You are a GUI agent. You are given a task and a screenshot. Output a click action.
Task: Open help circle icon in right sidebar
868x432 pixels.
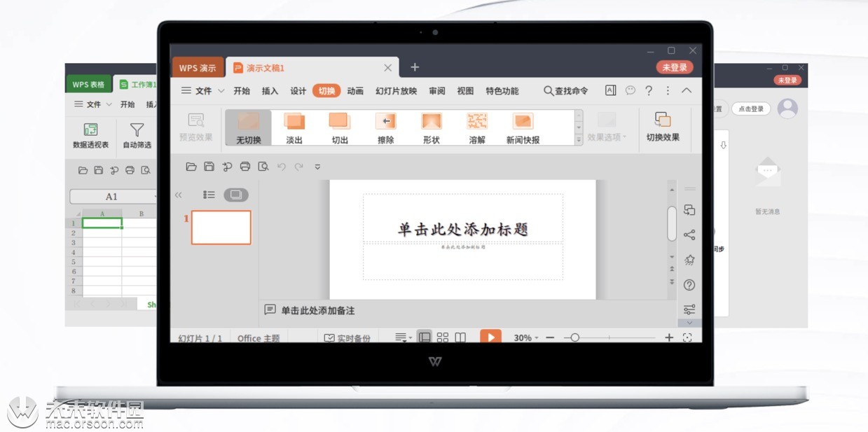tap(689, 285)
